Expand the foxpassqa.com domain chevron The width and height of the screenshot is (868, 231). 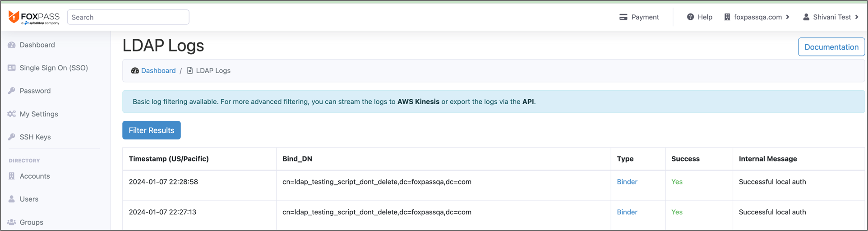[788, 17]
